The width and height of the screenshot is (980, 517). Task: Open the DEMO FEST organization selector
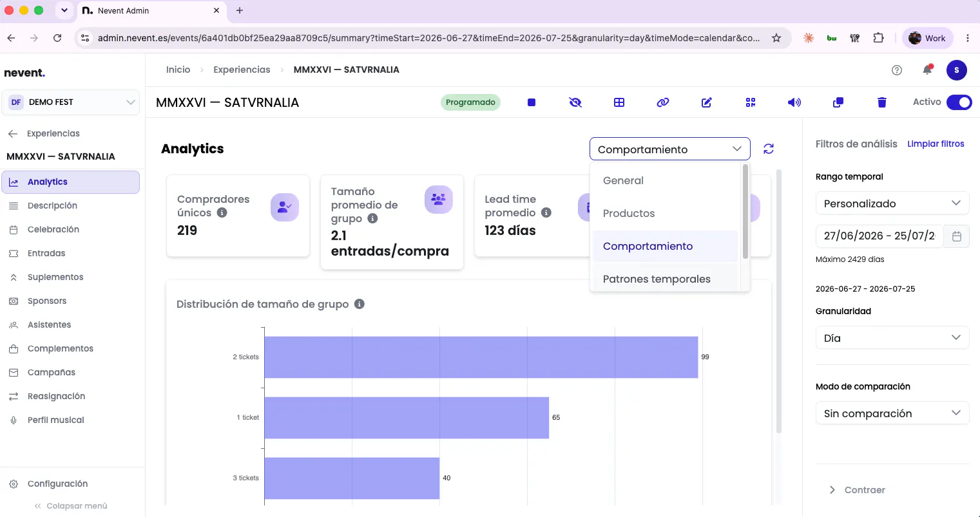coord(71,102)
